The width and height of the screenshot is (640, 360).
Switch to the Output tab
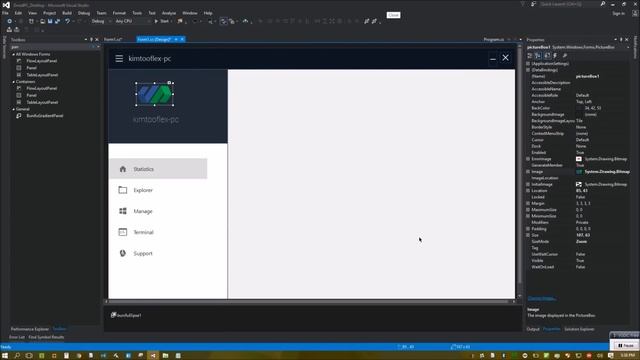(x=533, y=329)
